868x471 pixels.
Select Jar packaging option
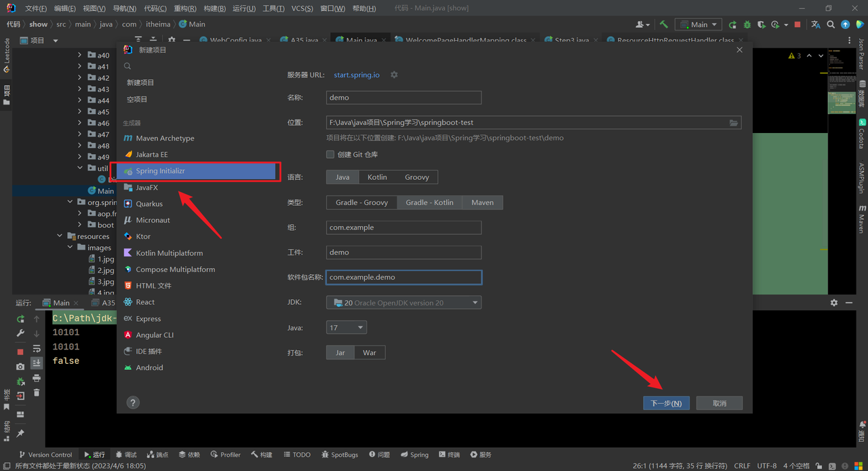point(340,353)
